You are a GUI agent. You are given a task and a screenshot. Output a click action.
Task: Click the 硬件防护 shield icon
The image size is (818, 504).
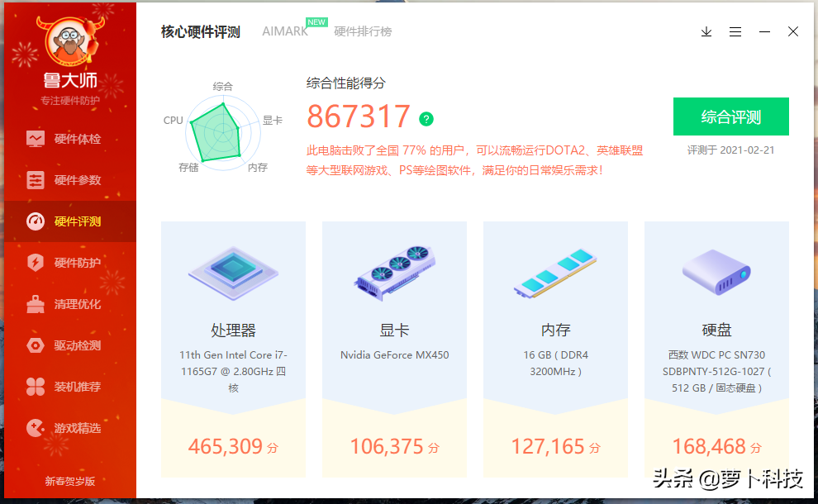pyautogui.click(x=36, y=263)
